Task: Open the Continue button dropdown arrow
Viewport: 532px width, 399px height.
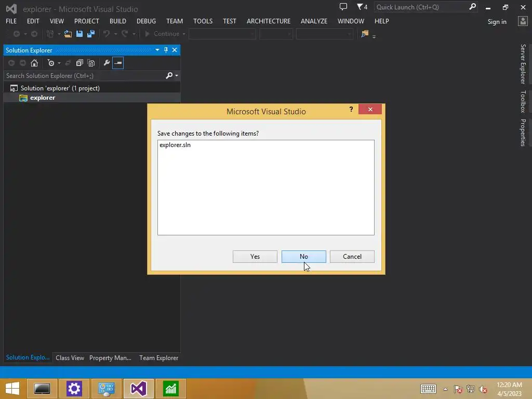Action: point(184,34)
